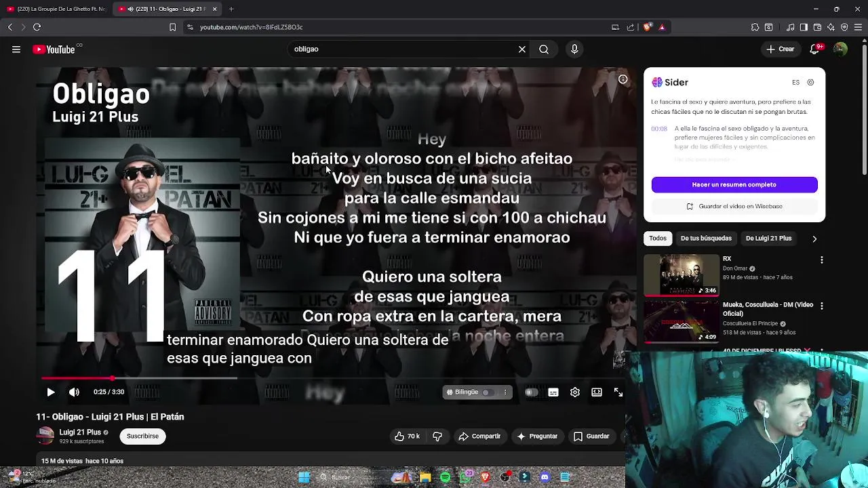
Task: Run the search with the magnifier button
Action: coord(544,49)
